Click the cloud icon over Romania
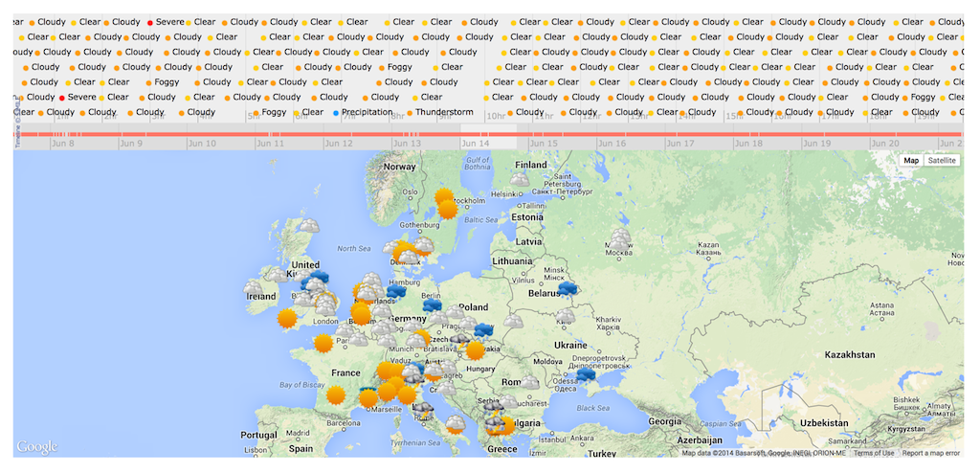 pyautogui.click(x=528, y=382)
